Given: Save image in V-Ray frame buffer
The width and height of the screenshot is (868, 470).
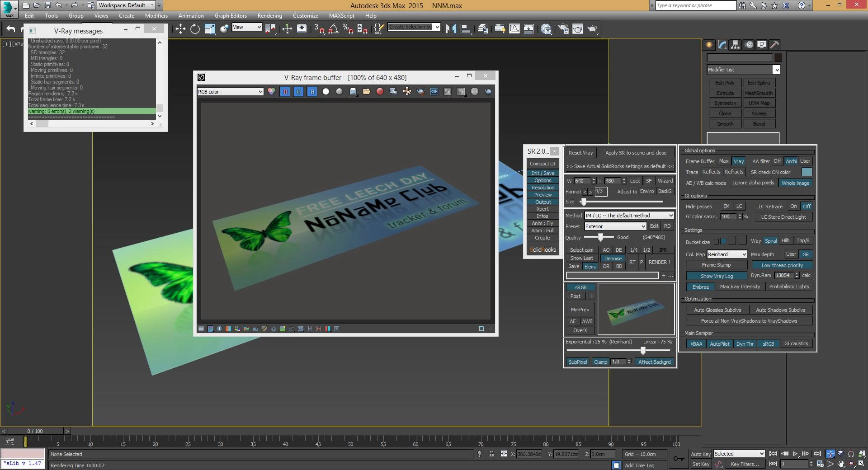Looking at the screenshot, I should [x=353, y=91].
